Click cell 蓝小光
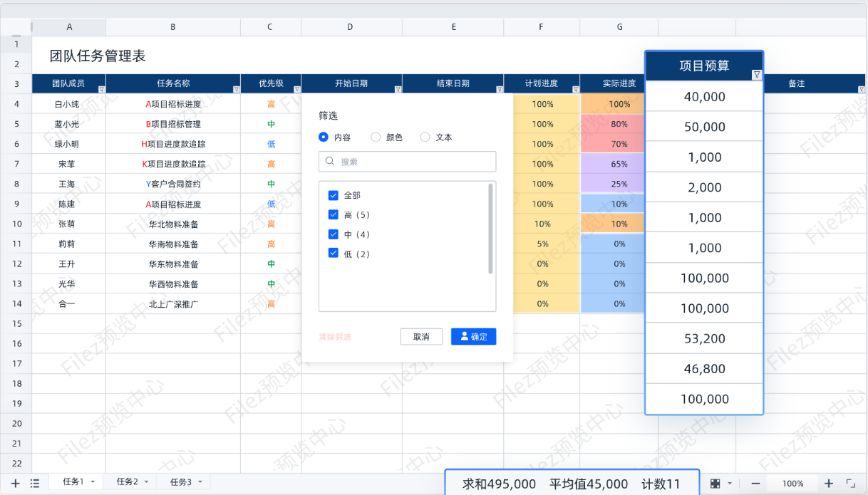The width and height of the screenshot is (868, 495). point(69,124)
